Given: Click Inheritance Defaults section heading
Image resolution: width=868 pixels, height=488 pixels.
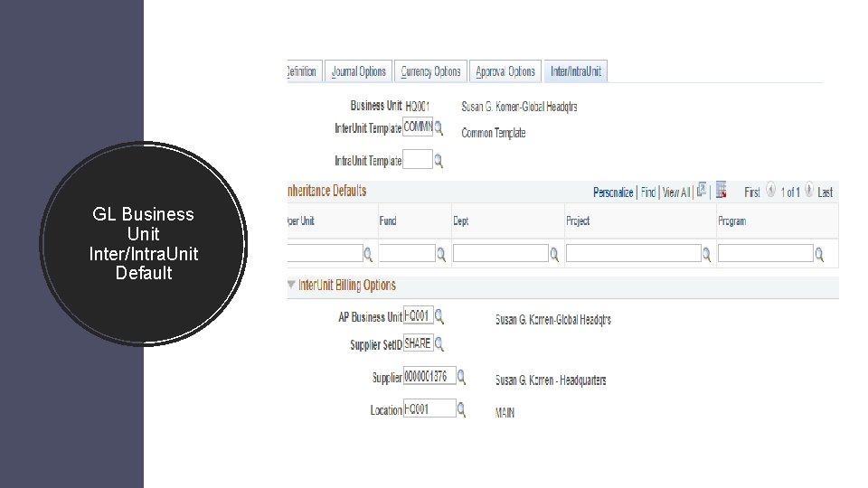Looking at the screenshot, I should coord(326,191).
